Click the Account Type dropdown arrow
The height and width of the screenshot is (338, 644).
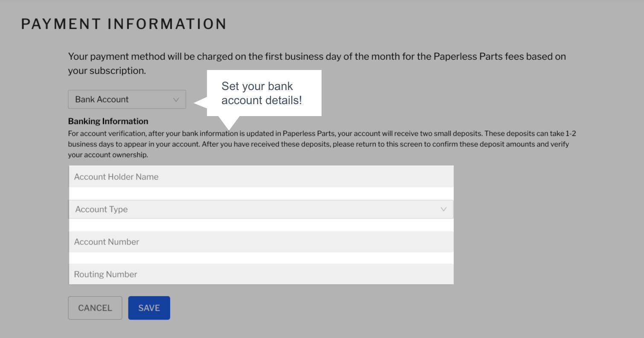click(x=444, y=209)
